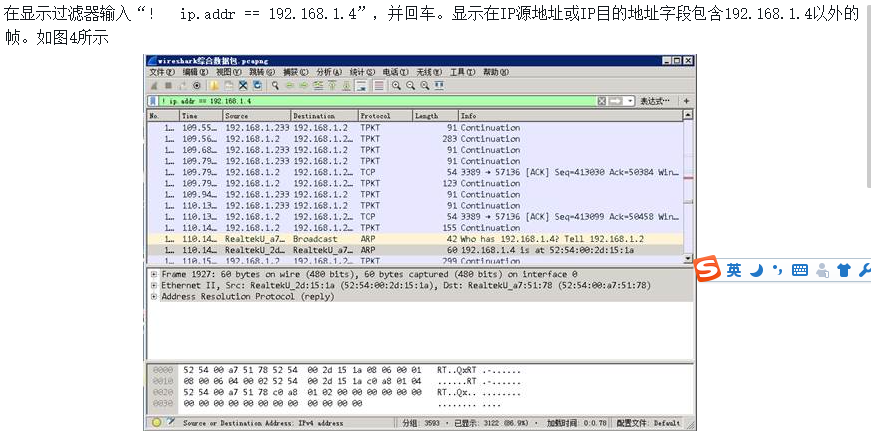Sort by the Info column header
871x437 pixels.
(570, 116)
